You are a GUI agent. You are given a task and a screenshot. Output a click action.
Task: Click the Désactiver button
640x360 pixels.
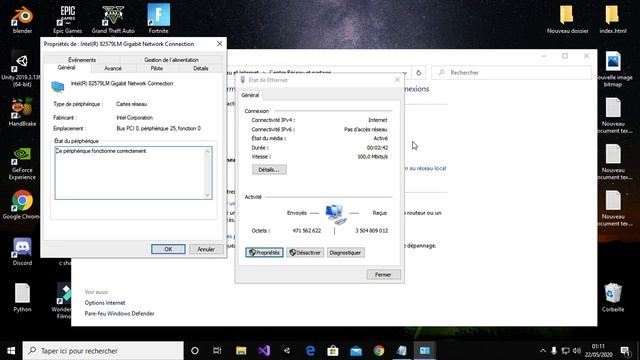click(x=305, y=253)
